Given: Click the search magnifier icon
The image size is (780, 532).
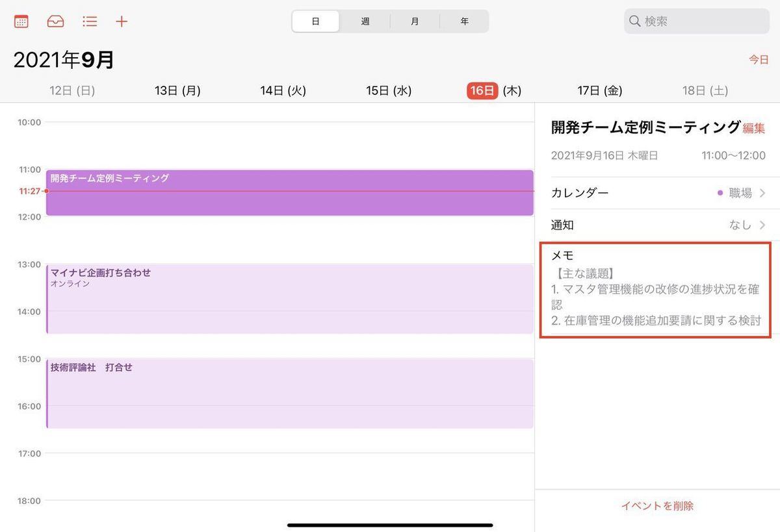Looking at the screenshot, I should pyautogui.click(x=635, y=21).
